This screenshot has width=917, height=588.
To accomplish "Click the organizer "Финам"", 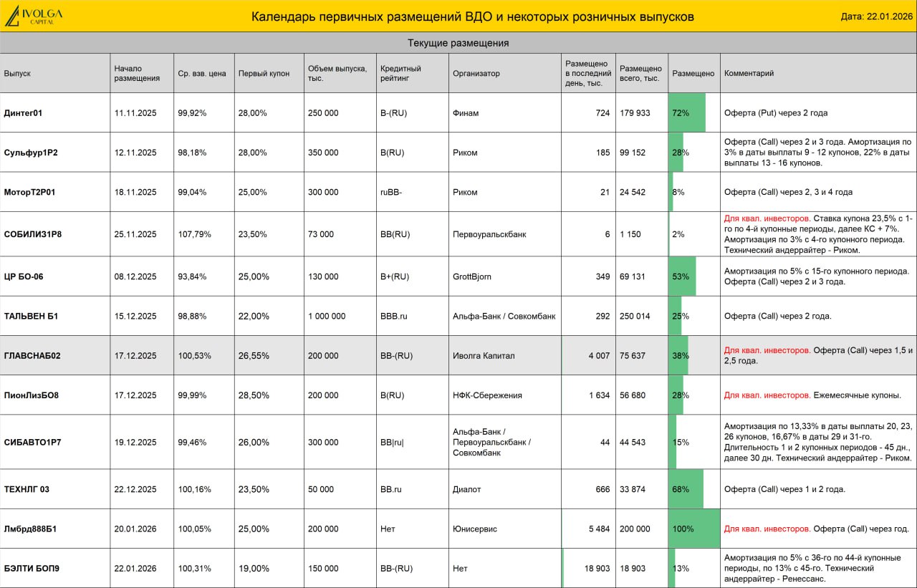I will [466, 113].
